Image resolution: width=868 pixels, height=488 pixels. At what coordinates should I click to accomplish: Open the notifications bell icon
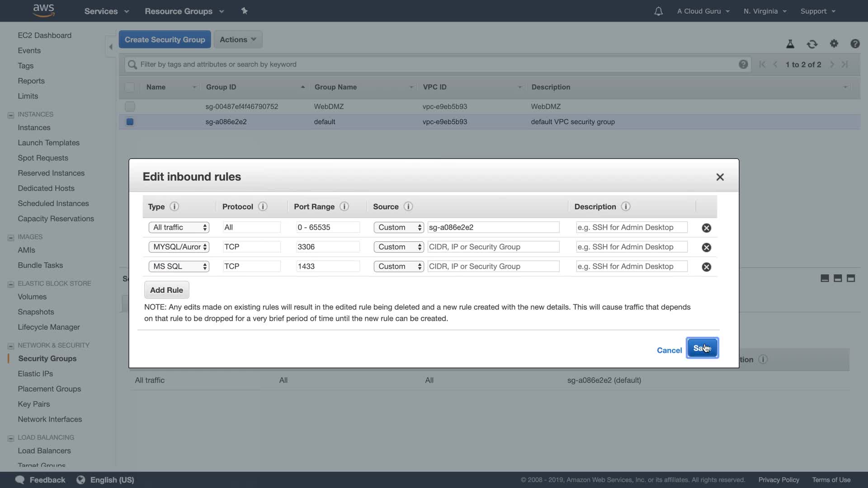pos(658,11)
